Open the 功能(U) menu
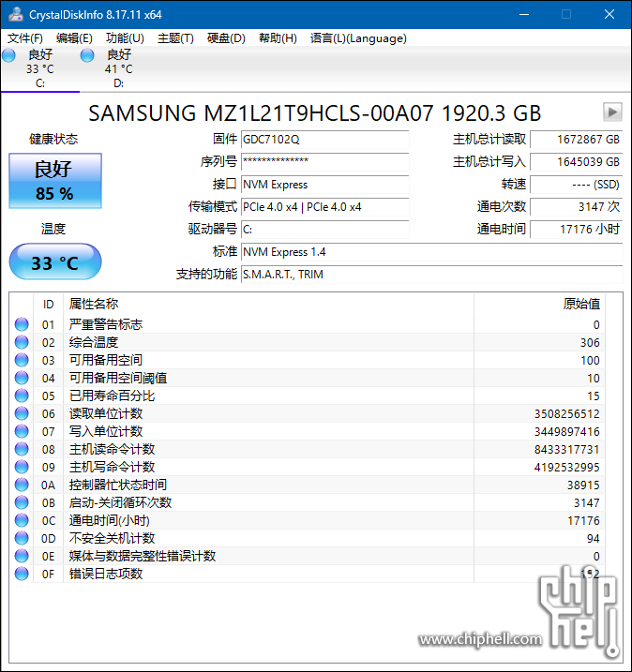Screen dimensions: 632x672 [x=125, y=38]
